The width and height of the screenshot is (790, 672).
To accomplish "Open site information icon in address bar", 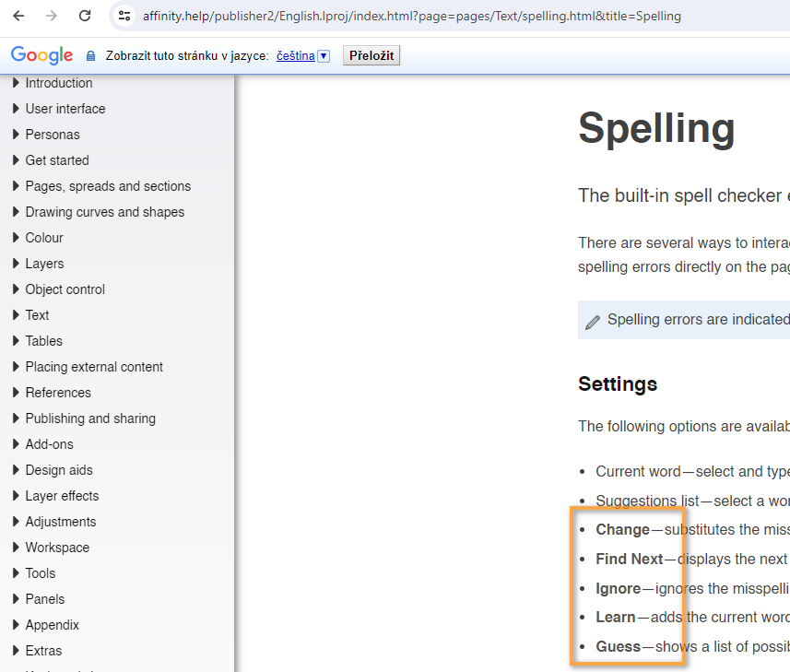I will tap(125, 16).
